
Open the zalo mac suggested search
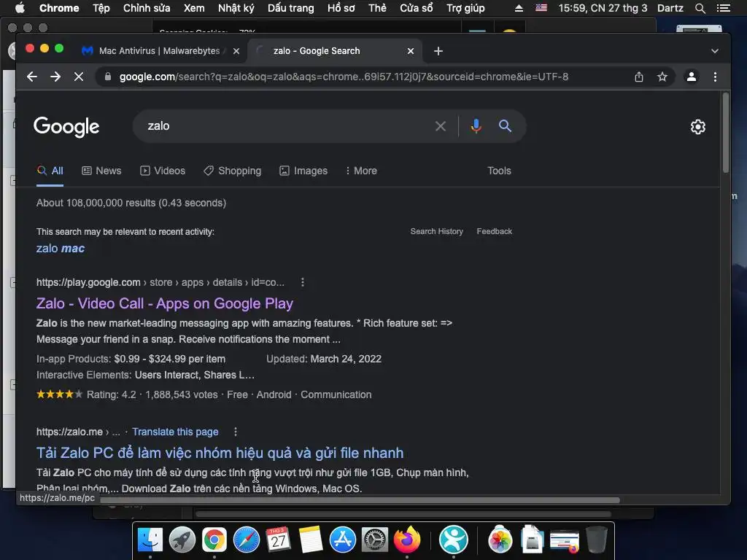pos(61,249)
